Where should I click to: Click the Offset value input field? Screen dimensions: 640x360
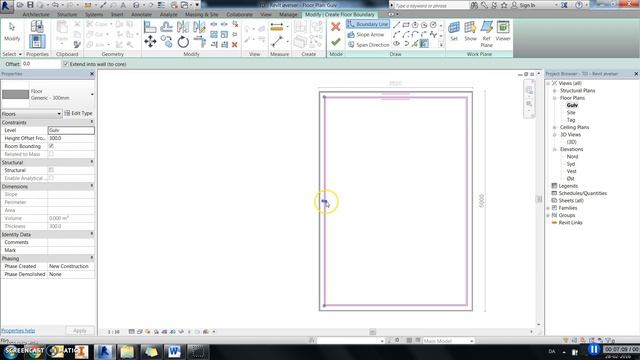(41, 64)
